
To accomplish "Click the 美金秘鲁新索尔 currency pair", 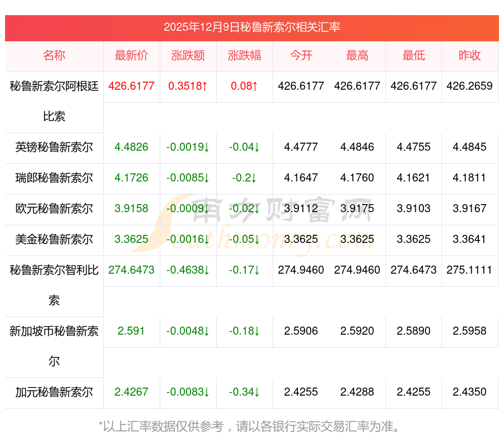I will pyautogui.click(x=54, y=239).
